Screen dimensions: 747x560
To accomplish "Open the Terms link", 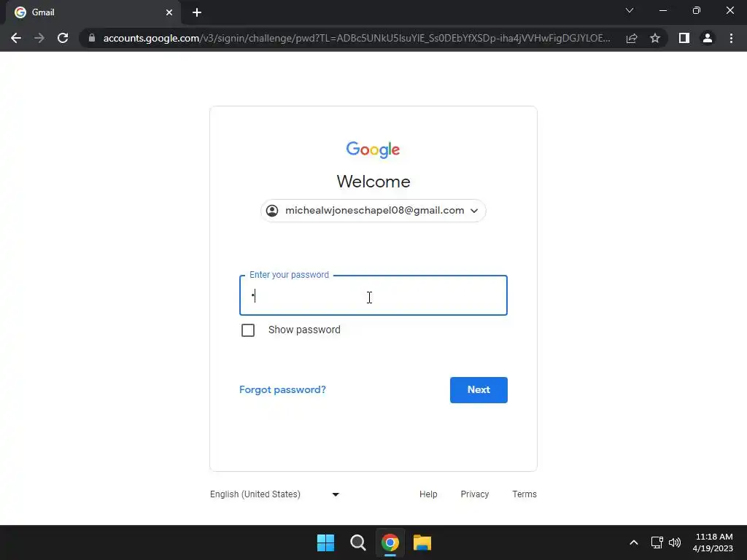I will tap(525, 494).
